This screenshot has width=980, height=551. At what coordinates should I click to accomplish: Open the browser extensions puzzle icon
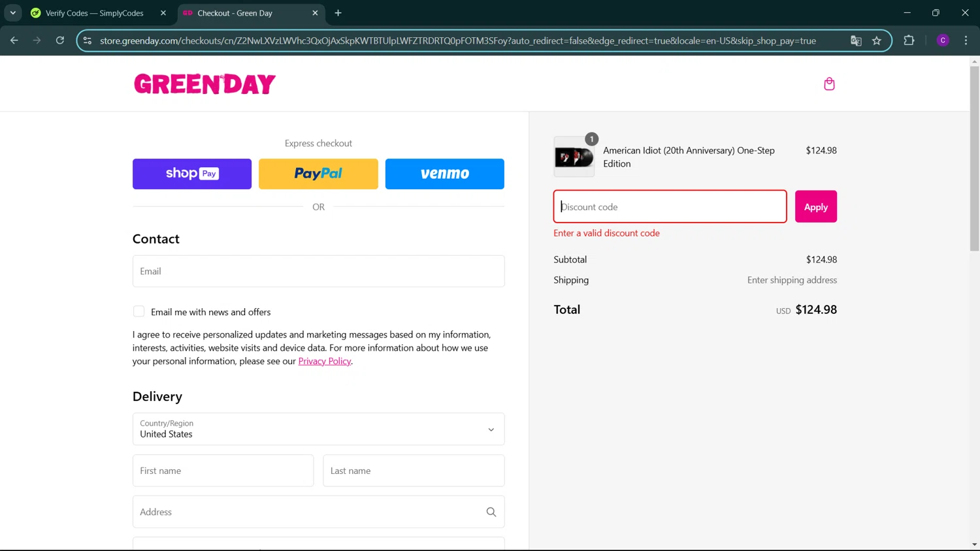pyautogui.click(x=909, y=40)
